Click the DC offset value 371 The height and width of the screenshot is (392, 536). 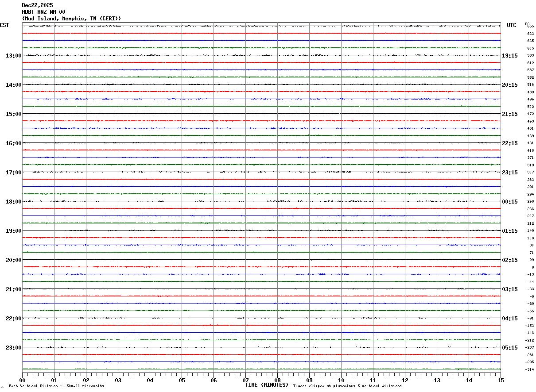click(531, 158)
